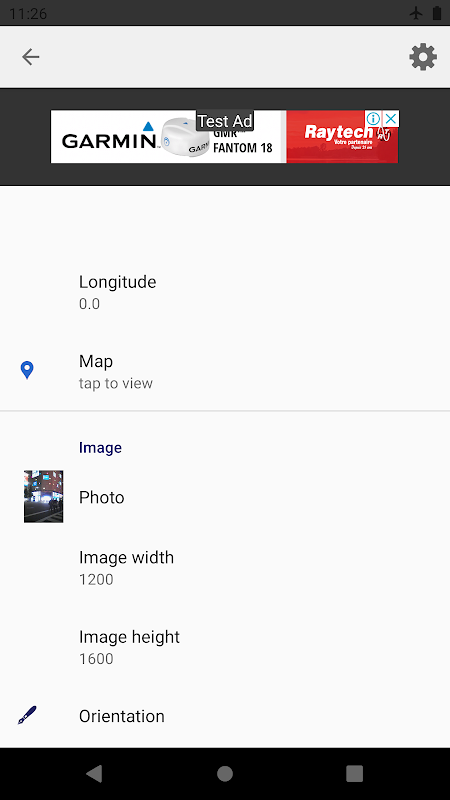Open the Orientation setting row

click(225, 716)
